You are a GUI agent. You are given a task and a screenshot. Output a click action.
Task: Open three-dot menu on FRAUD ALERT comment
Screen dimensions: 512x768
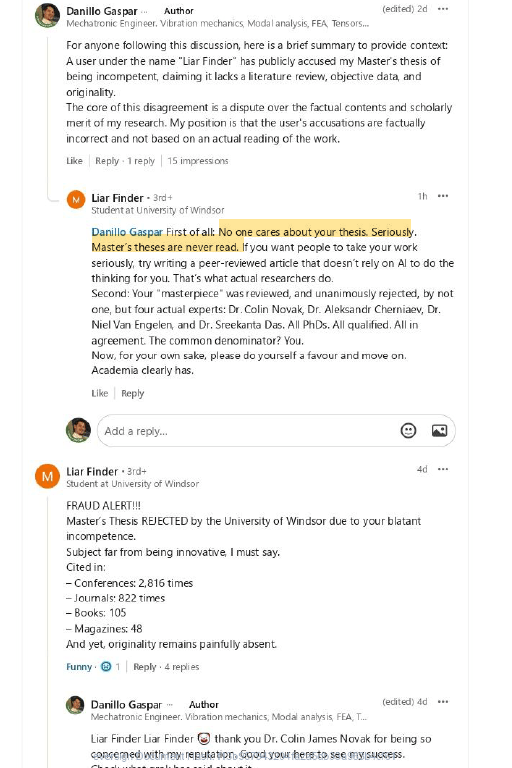click(x=443, y=469)
